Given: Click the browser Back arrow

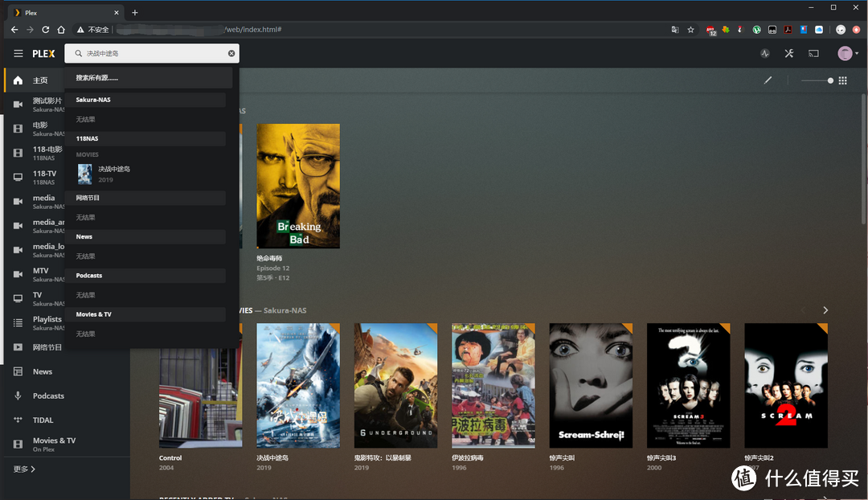Looking at the screenshot, I should click(x=14, y=30).
